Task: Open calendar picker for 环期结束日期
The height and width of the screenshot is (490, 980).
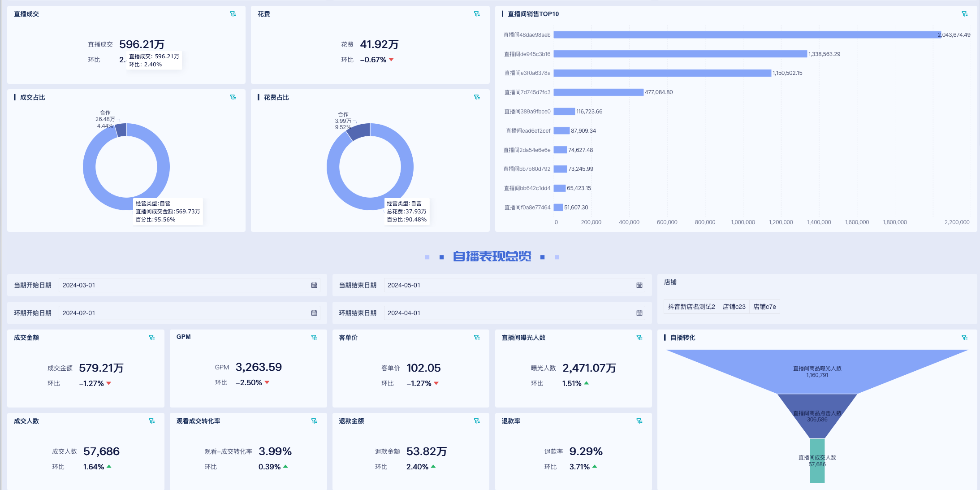Action: (x=639, y=313)
